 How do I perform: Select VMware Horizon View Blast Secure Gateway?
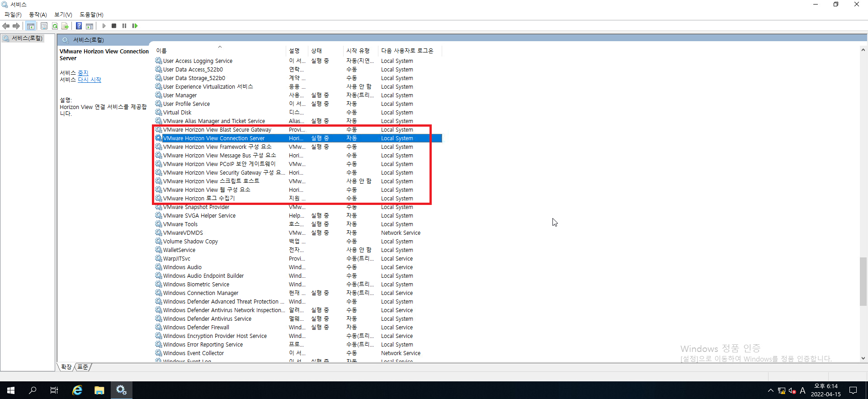click(298, 130)
